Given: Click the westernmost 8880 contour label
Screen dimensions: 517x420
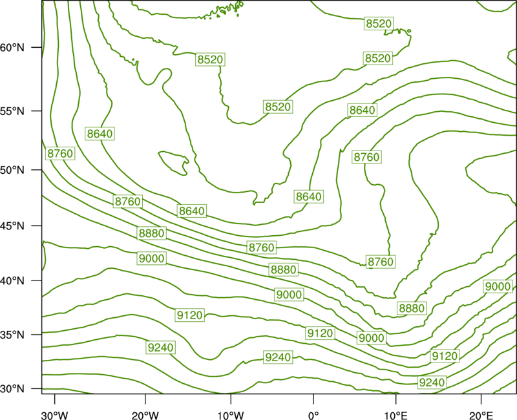Looking at the screenshot, I should [152, 233].
